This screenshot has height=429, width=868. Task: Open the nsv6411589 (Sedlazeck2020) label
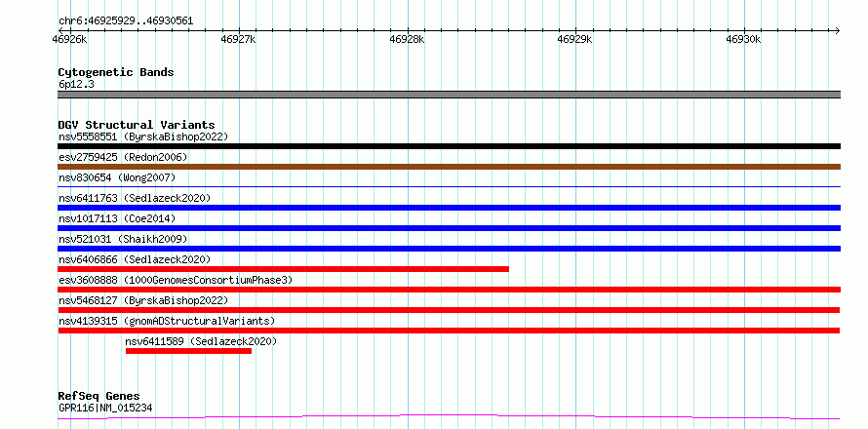[202, 341]
